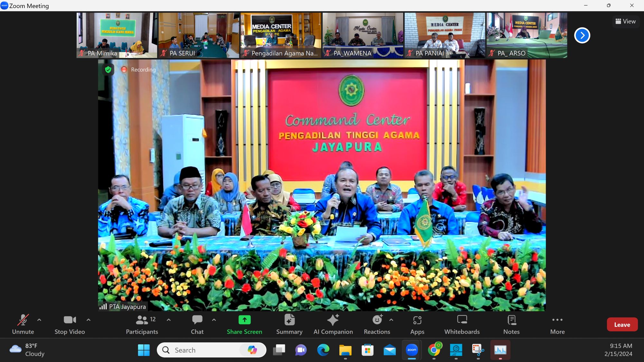Click the taskbar Search field
The height and width of the screenshot is (362, 644).
tap(211, 350)
